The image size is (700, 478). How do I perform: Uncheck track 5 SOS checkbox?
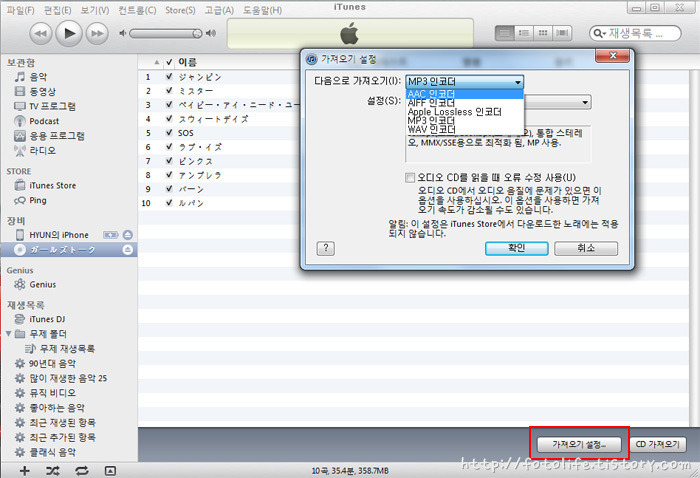(x=169, y=133)
